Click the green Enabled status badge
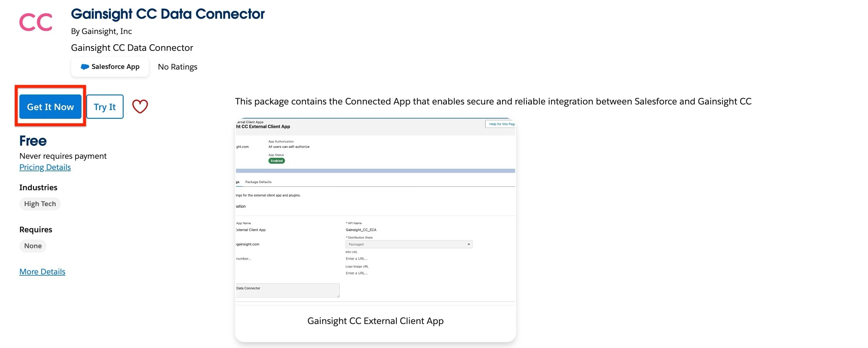This screenshot has height=348, width=868. coord(276,161)
